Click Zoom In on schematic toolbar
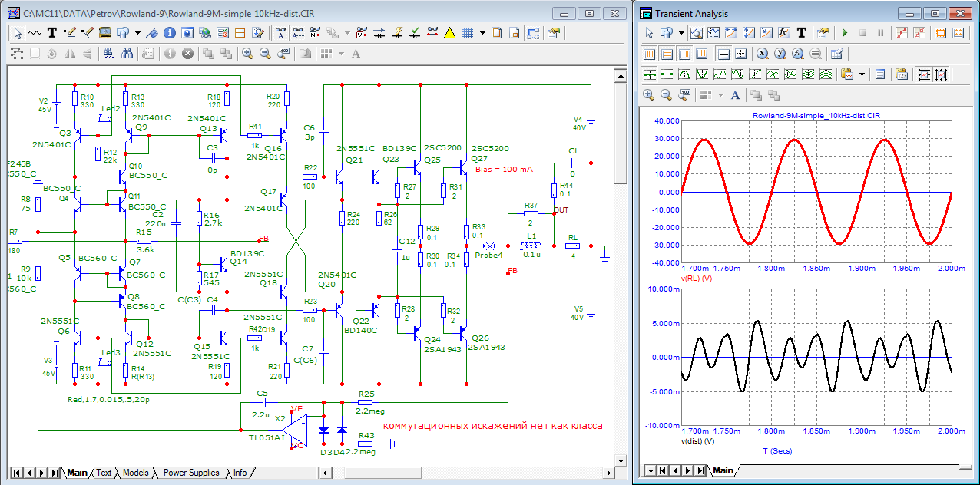 pos(247,54)
